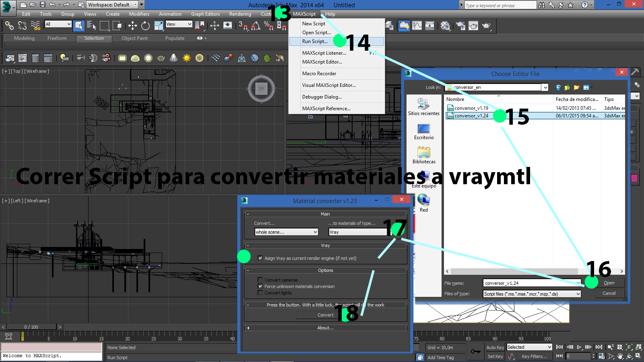The width and height of the screenshot is (644, 362).
Task: Open the Graph Editors menu
Action: tap(205, 14)
